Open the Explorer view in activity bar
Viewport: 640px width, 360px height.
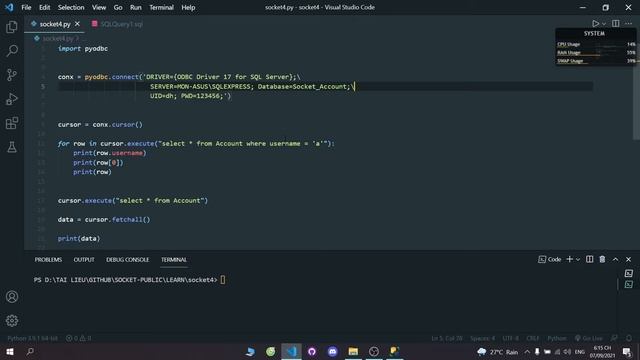point(12,27)
